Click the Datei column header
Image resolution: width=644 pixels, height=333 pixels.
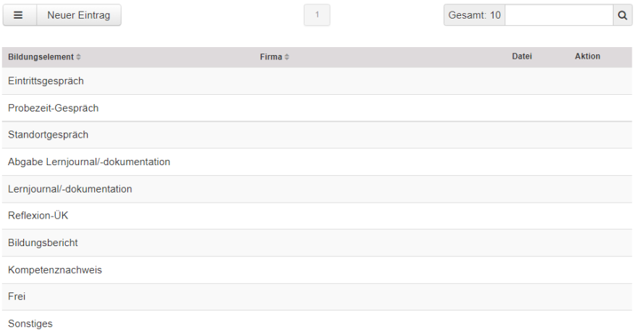522,56
